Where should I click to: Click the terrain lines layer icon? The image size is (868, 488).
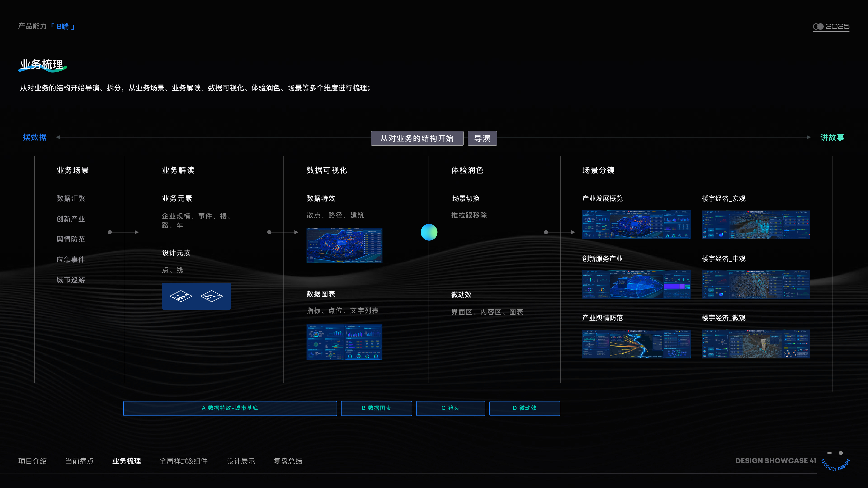(x=212, y=296)
